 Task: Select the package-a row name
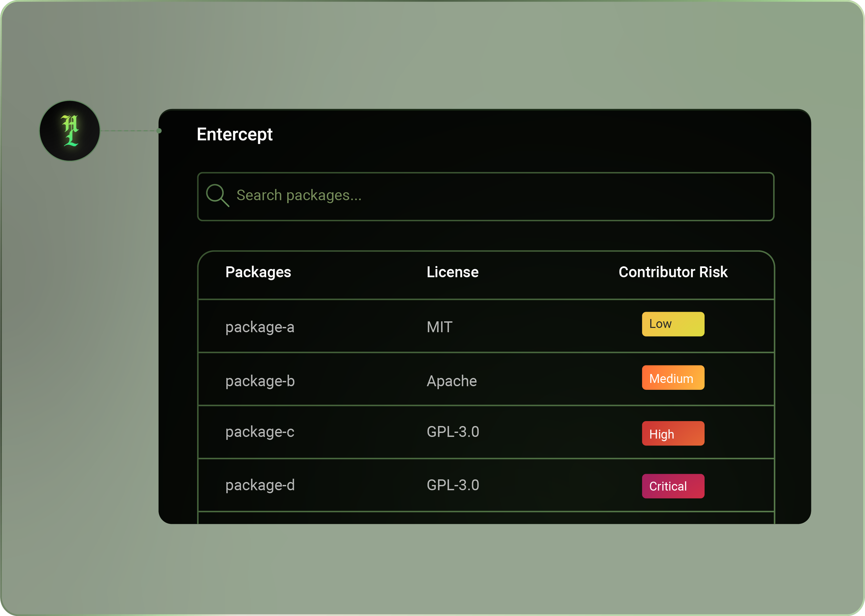tap(260, 327)
